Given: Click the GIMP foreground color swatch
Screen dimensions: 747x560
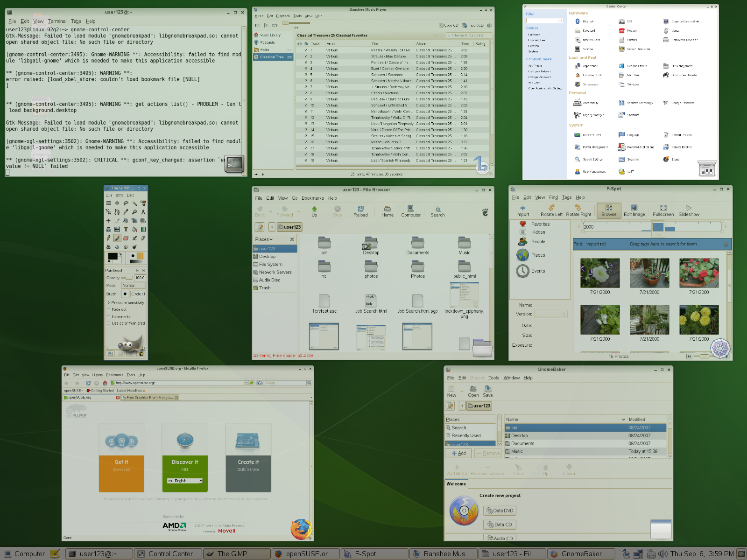Looking at the screenshot, I should tap(113, 256).
